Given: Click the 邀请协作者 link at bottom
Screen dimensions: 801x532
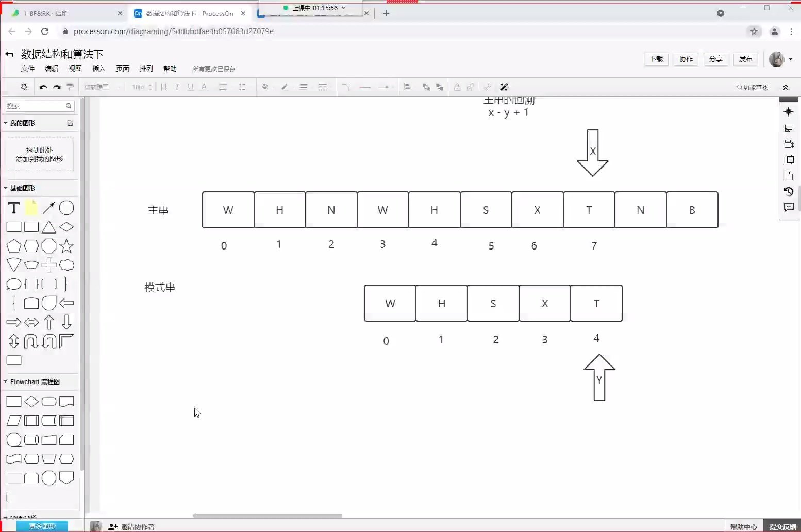Looking at the screenshot, I should [137, 526].
